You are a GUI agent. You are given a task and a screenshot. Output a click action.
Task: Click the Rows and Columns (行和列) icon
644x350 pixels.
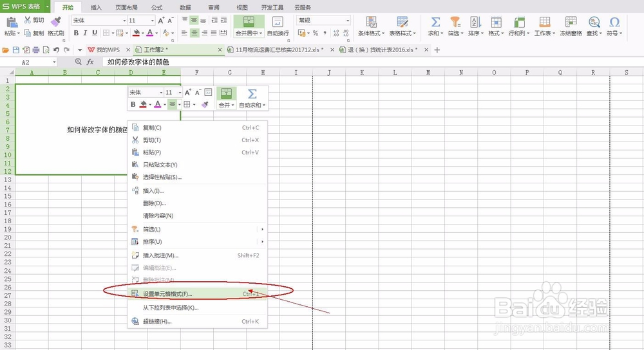click(519, 22)
